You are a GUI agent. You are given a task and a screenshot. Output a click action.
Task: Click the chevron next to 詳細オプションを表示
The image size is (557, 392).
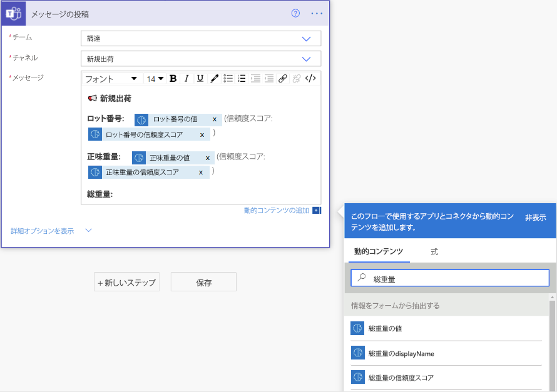[x=89, y=231]
